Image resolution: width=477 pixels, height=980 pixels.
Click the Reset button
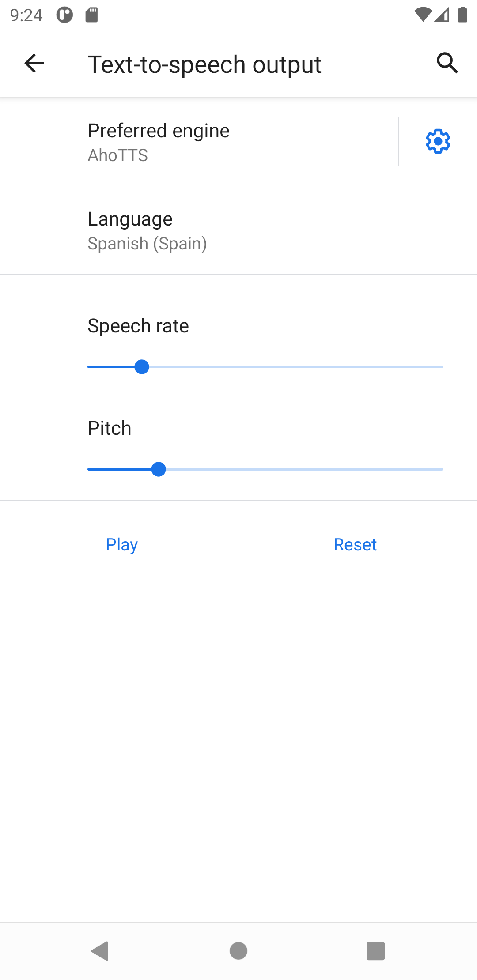[x=355, y=545]
